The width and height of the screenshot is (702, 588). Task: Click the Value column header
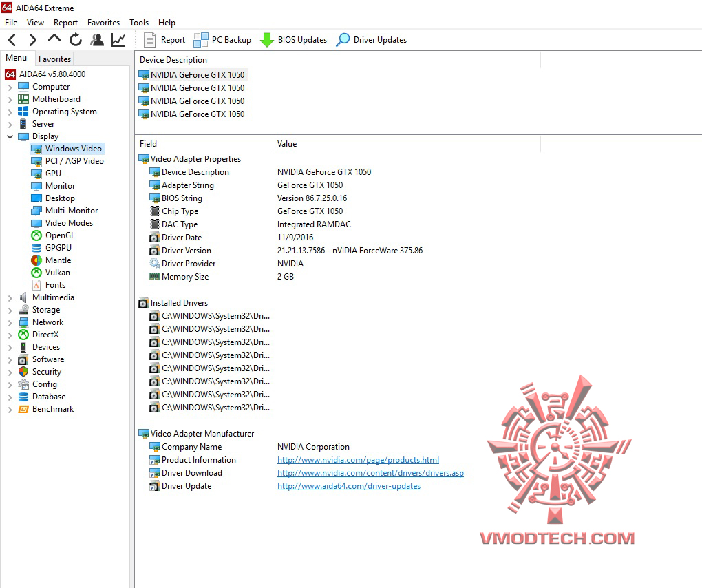point(407,144)
